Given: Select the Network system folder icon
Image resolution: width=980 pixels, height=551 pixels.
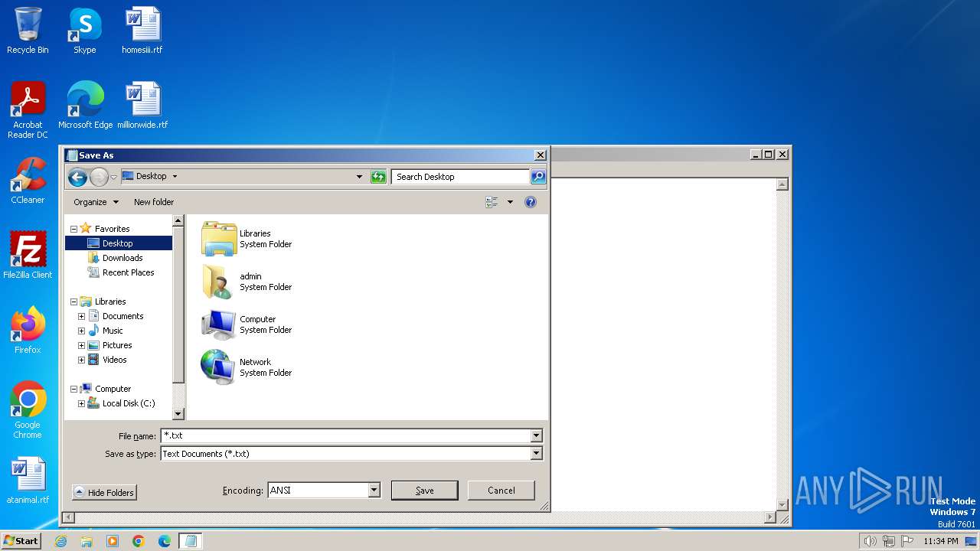Looking at the screenshot, I should pyautogui.click(x=219, y=367).
